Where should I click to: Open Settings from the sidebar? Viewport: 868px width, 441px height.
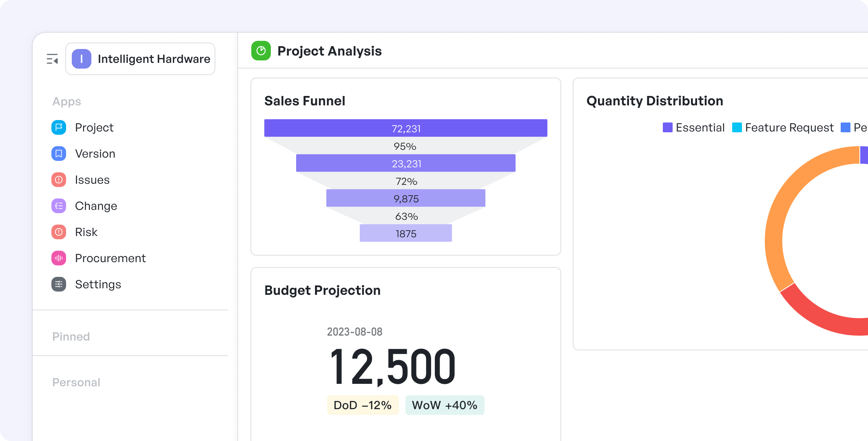coord(98,284)
